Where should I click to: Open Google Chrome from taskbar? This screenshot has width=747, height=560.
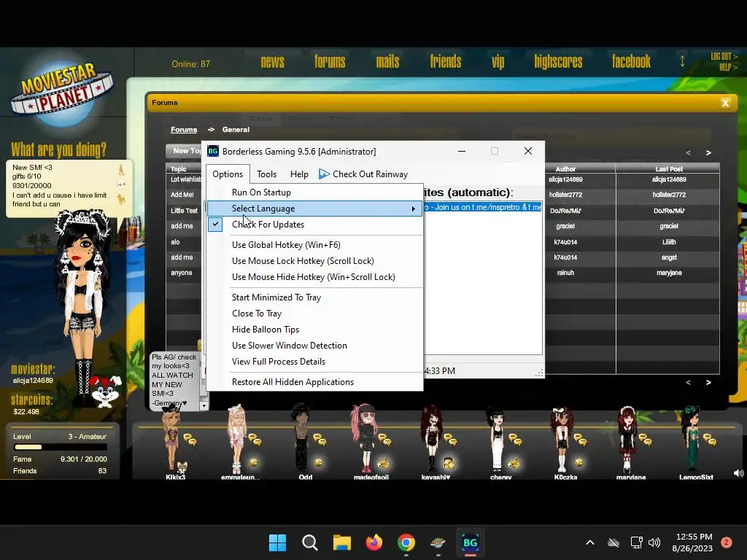pyautogui.click(x=406, y=542)
